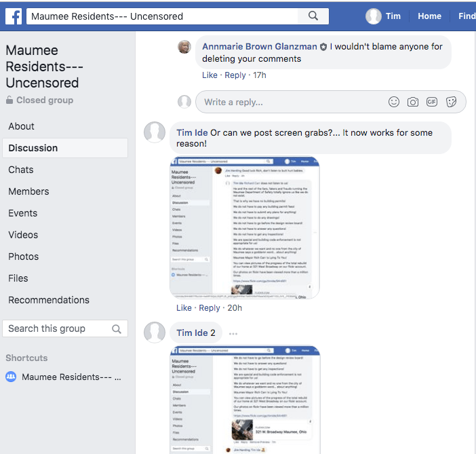Open the Members section in sidebar
Viewport: 476px width, 454px height.
pos(27,191)
